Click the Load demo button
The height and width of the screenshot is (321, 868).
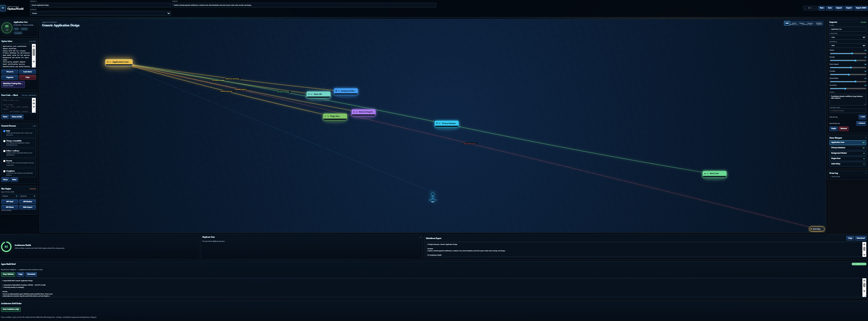[x=27, y=72]
